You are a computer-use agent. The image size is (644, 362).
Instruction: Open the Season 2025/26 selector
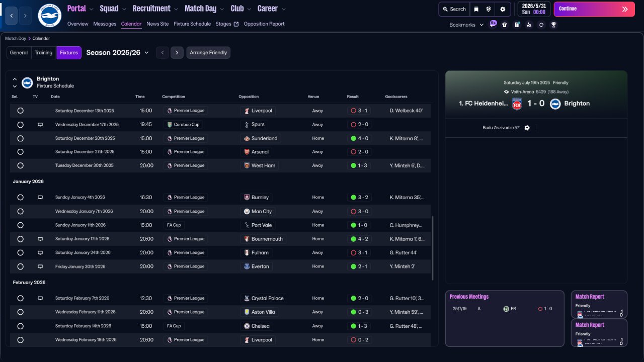pos(118,53)
